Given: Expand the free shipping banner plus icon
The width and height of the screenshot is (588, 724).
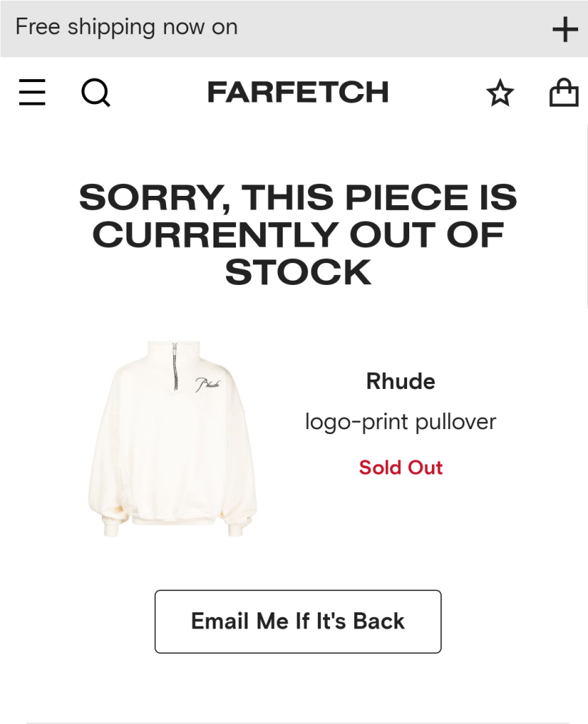Looking at the screenshot, I should [565, 29].
